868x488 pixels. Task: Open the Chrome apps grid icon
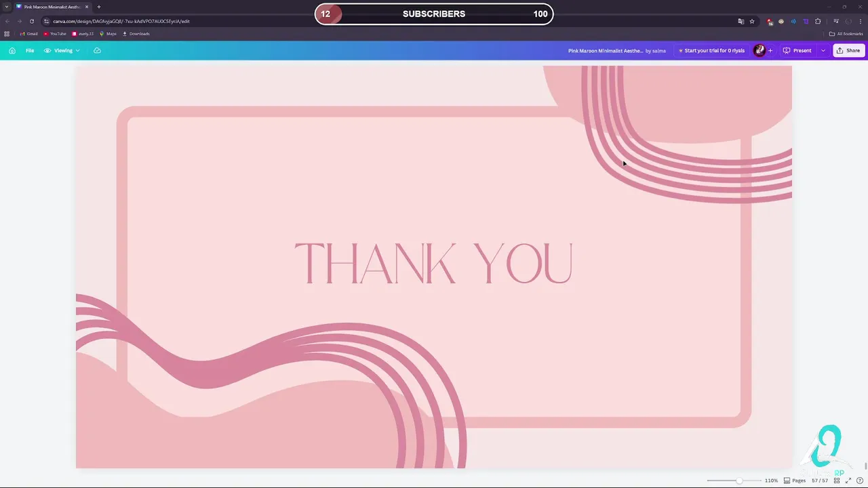[x=7, y=34]
